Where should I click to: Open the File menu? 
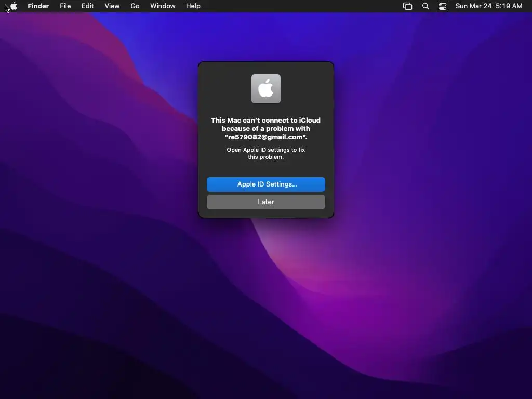pyautogui.click(x=65, y=6)
